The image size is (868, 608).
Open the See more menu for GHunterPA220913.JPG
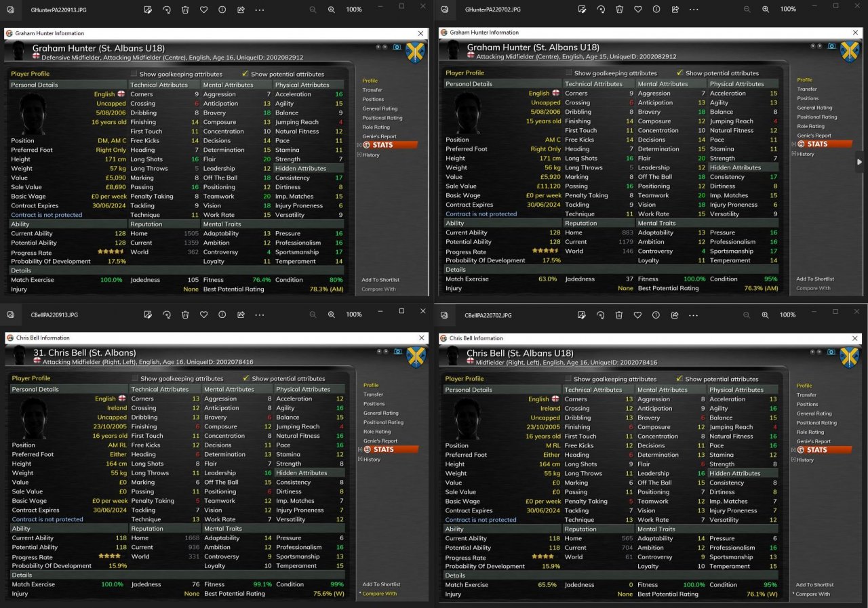[x=260, y=10]
